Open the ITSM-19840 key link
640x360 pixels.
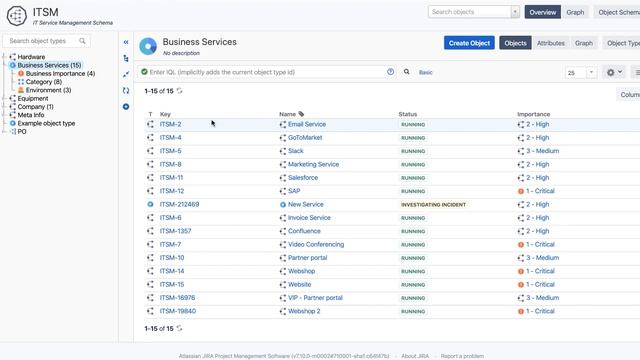(x=178, y=311)
